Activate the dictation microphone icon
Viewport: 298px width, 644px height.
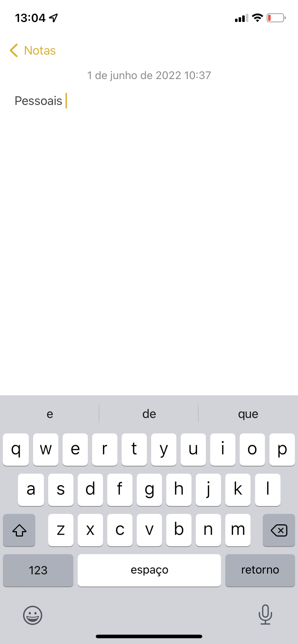pos(265,615)
